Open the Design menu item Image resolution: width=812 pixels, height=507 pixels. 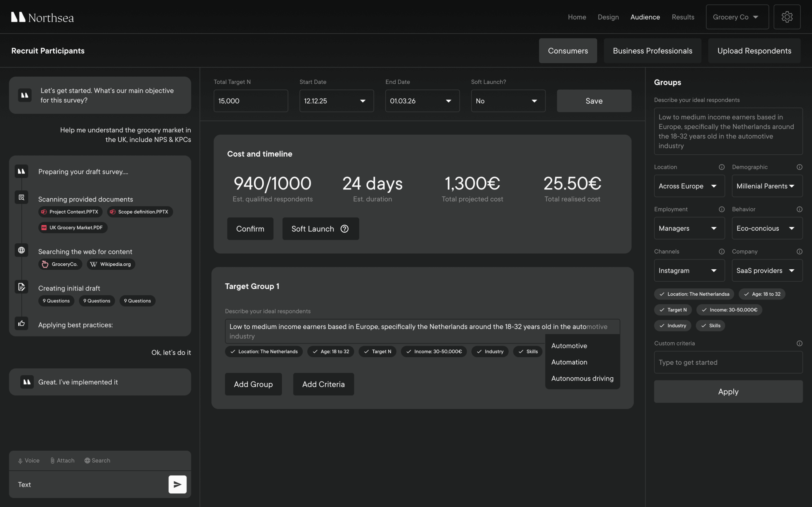tap(608, 17)
